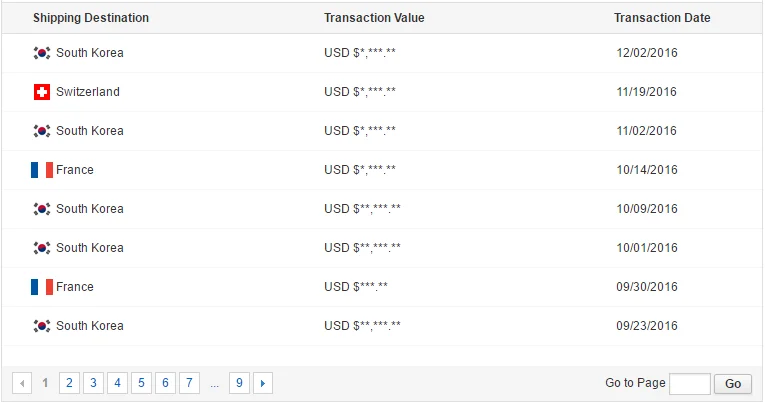Go to next page with right arrow
765x402 pixels.
pyautogui.click(x=263, y=383)
